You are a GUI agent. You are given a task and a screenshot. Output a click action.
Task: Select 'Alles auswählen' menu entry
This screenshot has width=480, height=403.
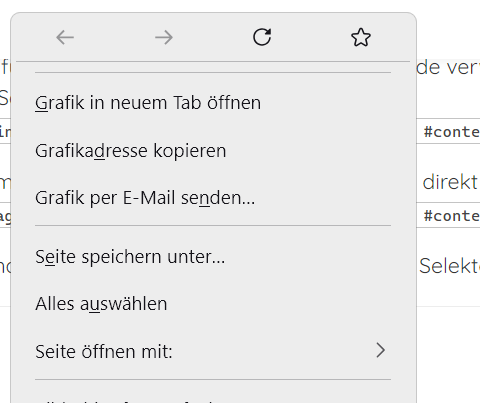coord(213,304)
